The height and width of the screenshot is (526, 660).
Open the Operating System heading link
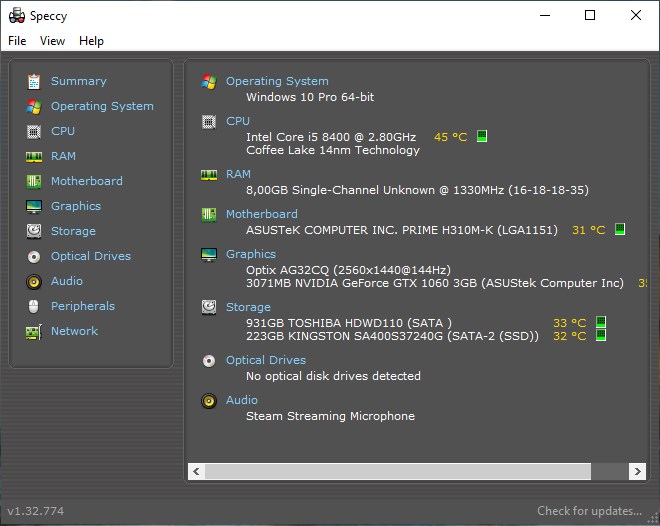click(277, 81)
